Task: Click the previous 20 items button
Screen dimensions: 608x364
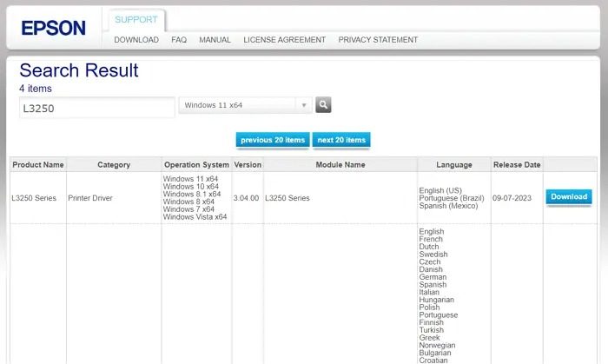Action: coord(273,140)
